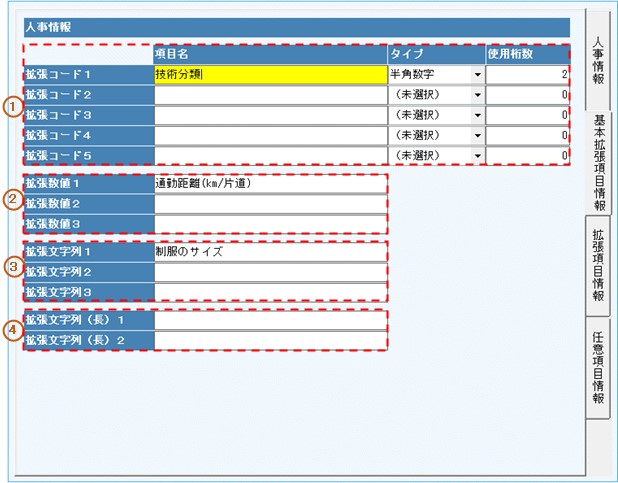Click the 拡張数値2 input field
The height and width of the screenshot is (483, 618).
tap(270, 204)
